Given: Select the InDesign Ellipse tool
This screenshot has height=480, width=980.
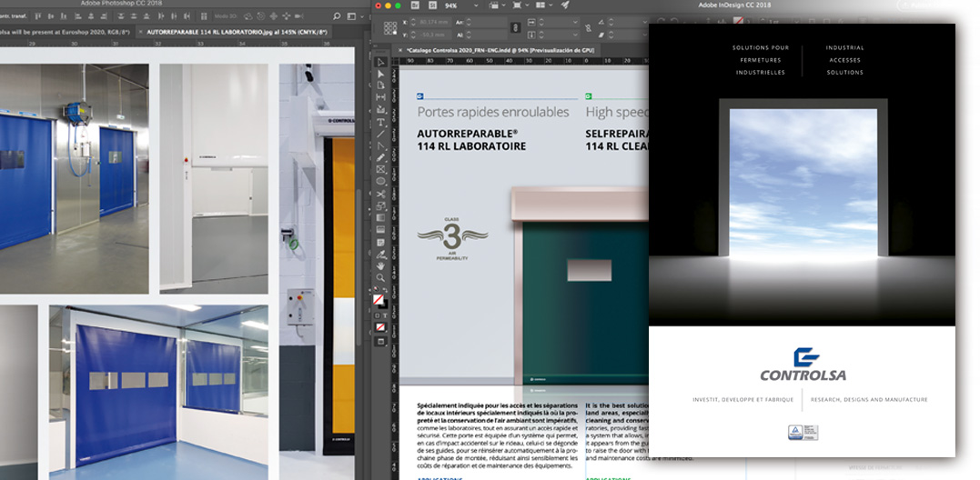Looking at the screenshot, I should pyautogui.click(x=380, y=181).
